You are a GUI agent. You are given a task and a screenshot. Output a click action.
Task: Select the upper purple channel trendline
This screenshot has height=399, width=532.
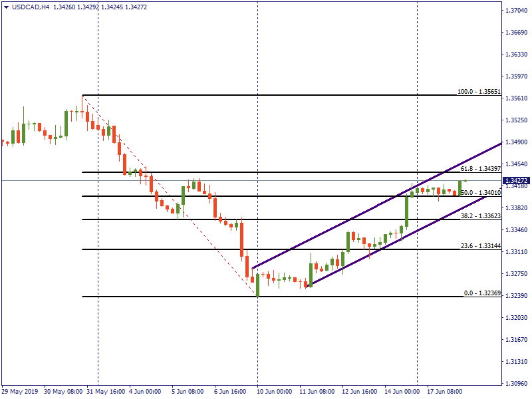(x=372, y=210)
